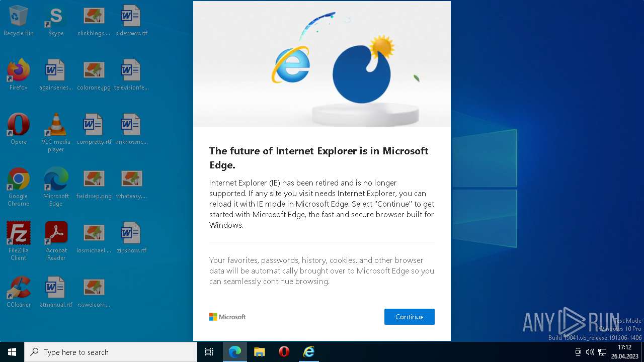Open the Windows Start menu
644x362 pixels.
12,352
